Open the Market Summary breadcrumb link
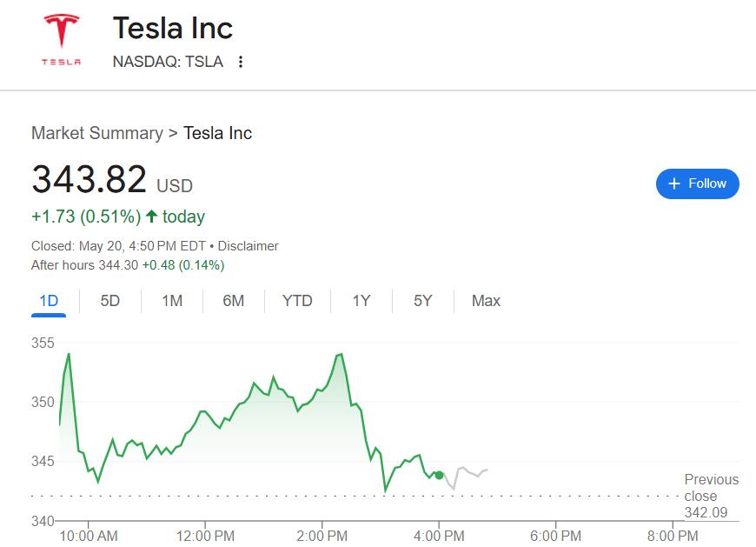756x547 pixels. [x=97, y=133]
